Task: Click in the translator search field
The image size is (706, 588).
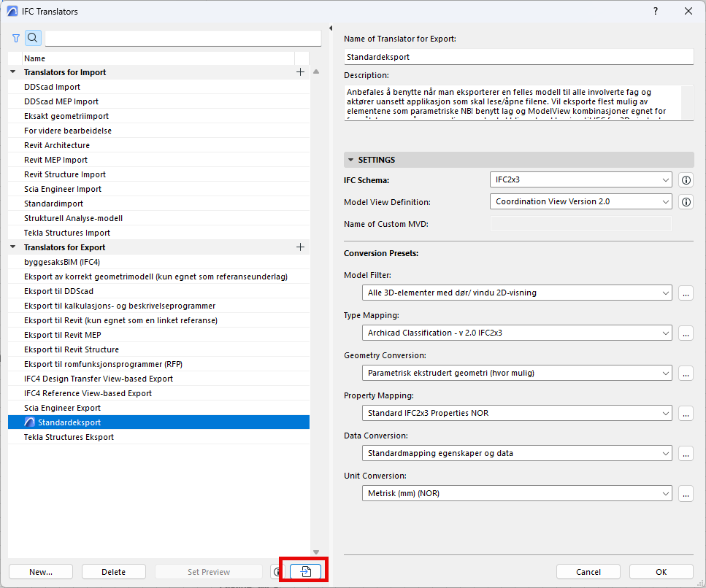Action: 183,38
